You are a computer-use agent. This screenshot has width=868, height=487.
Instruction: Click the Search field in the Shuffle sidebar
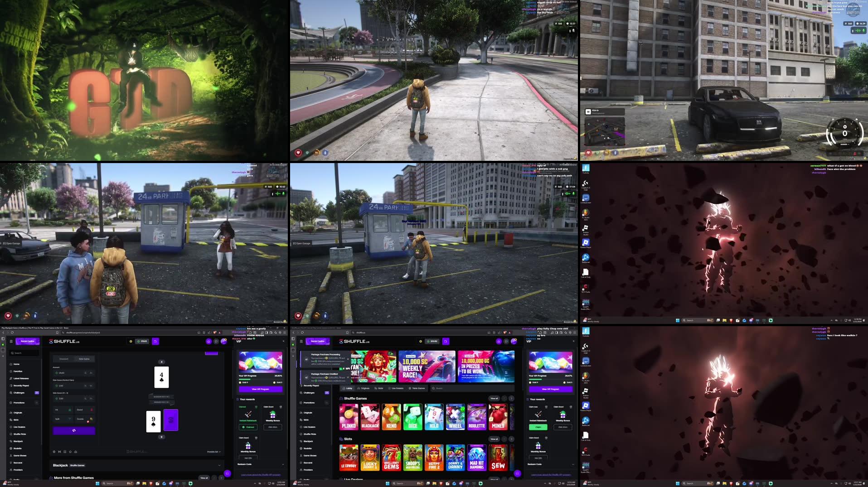click(24, 353)
